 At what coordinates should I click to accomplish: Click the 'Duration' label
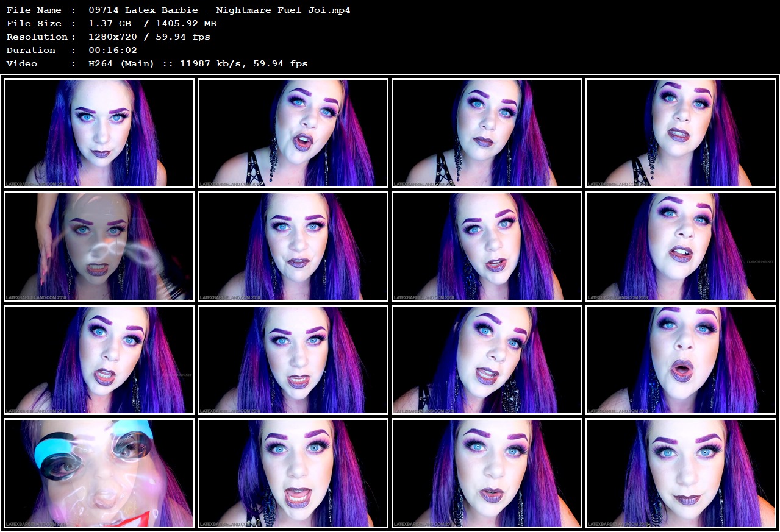30,50
